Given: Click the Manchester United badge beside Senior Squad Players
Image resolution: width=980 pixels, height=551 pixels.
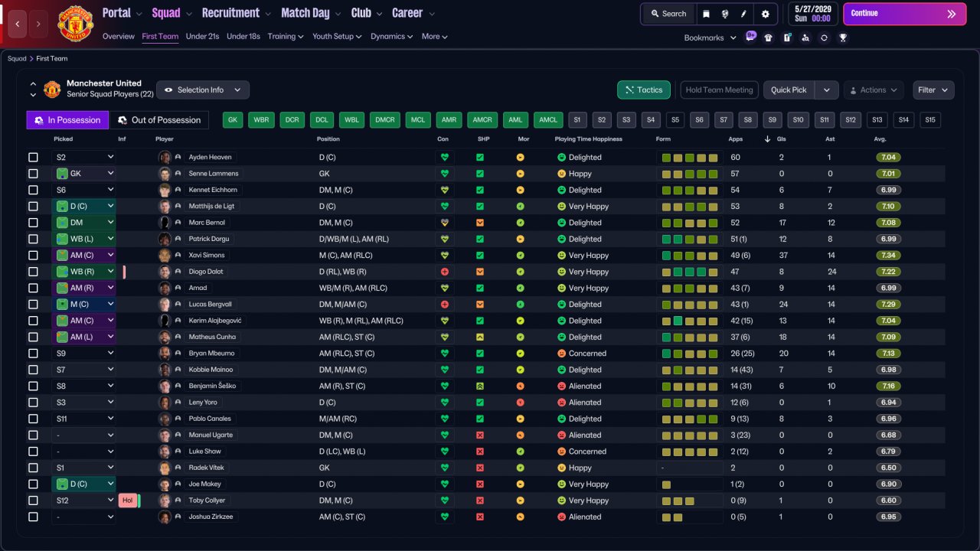Looking at the screenshot, I should [52, 90].
